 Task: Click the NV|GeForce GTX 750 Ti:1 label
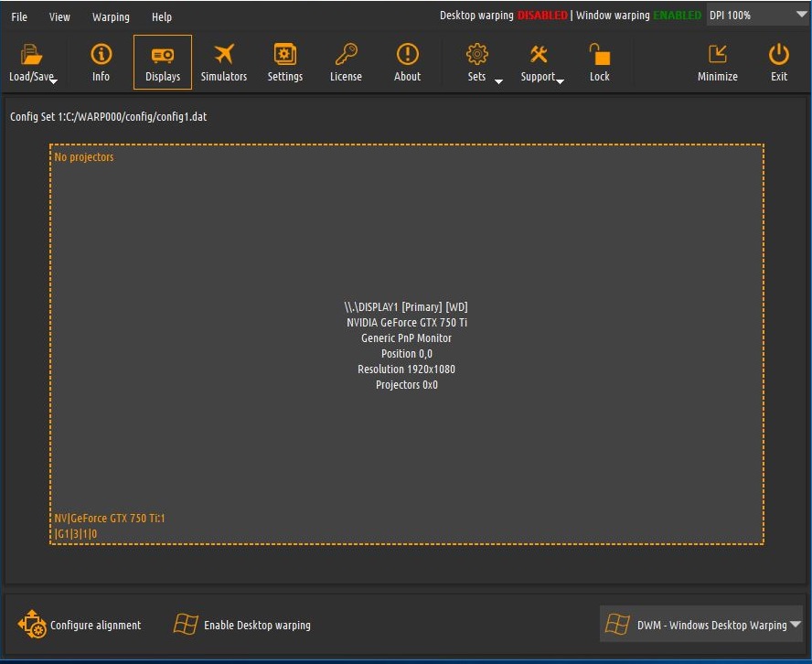click(x=109, y=519)
